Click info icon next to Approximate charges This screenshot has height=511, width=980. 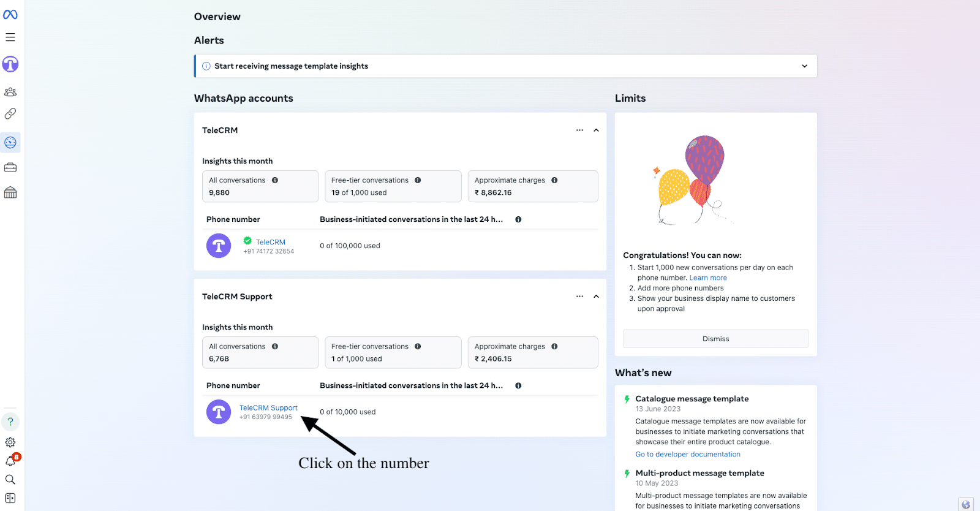point(554,180)
